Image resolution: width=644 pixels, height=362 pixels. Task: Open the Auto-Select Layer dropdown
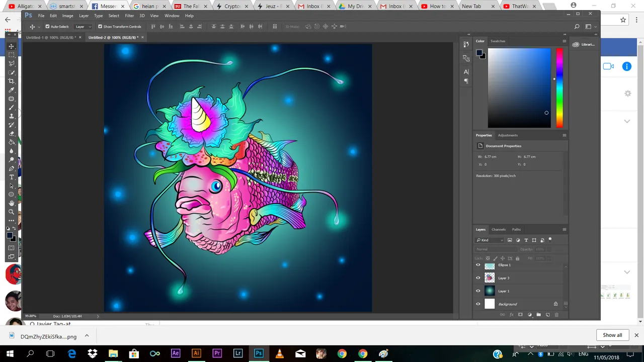click(x=84, y=27)
